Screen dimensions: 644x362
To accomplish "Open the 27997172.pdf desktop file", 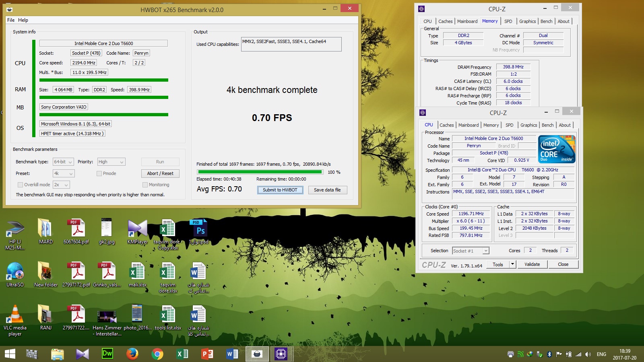I will point(76,275).
